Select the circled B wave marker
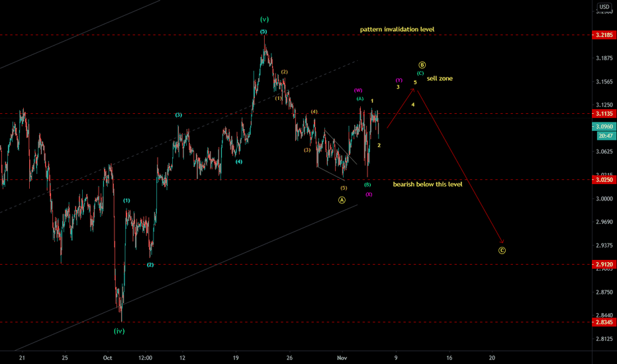617x364 pixels. pyautogui.click(x=422, y=65)
